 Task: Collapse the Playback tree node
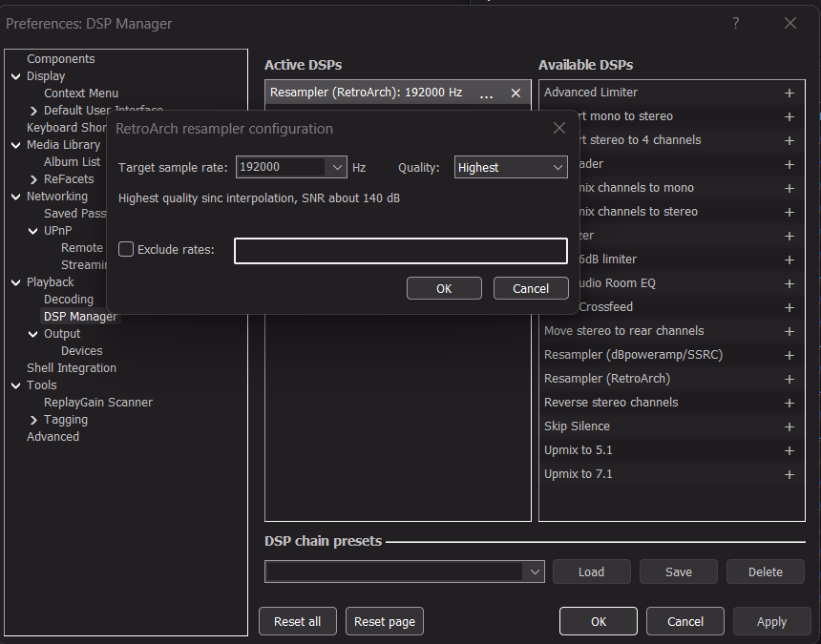tap(16, 282)
